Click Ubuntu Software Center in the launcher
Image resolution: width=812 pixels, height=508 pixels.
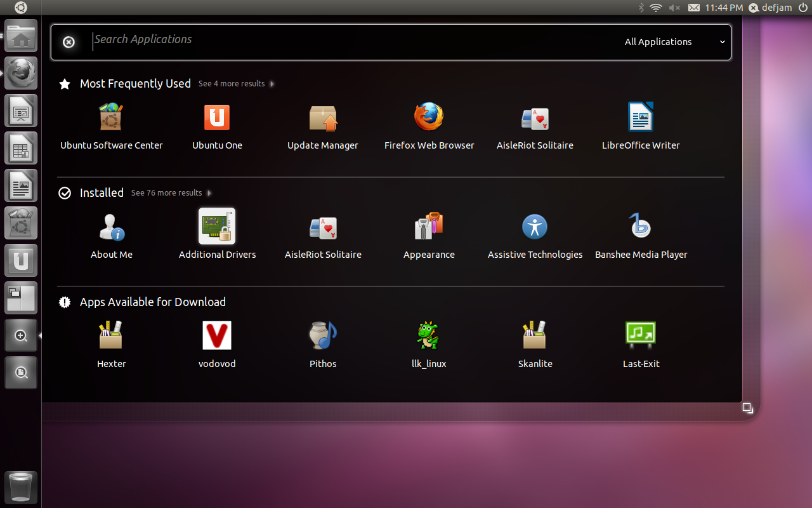click(21, 223)
